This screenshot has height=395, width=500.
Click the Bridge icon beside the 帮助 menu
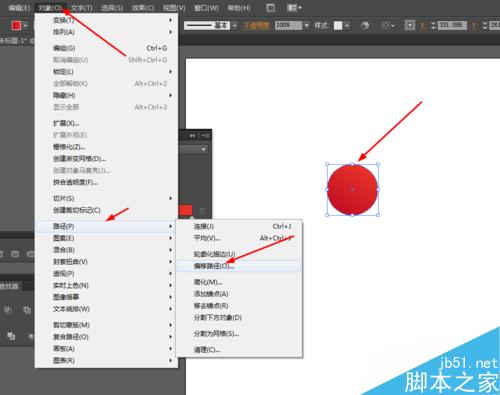pos(271,8)
